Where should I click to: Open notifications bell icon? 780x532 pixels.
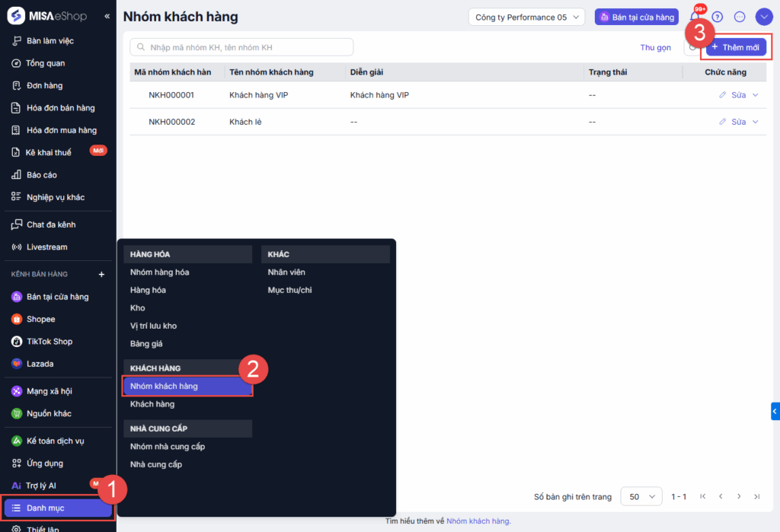coord(695,17)
